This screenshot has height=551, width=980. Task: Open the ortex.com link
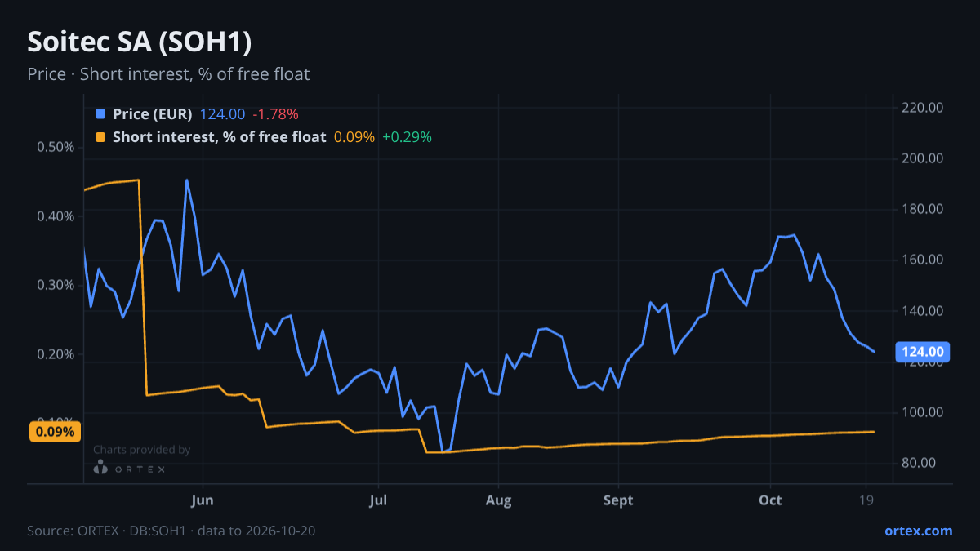[919, 531]
